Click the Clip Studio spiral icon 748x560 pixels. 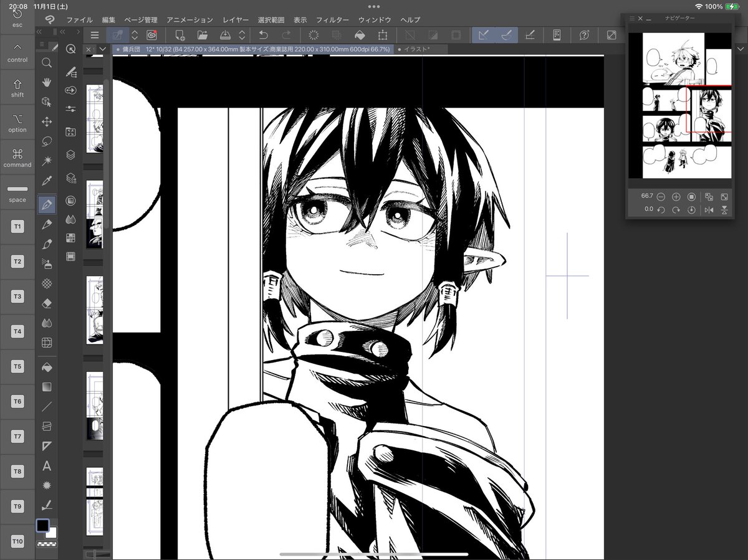pyautogui.click(x=151, y=35)
